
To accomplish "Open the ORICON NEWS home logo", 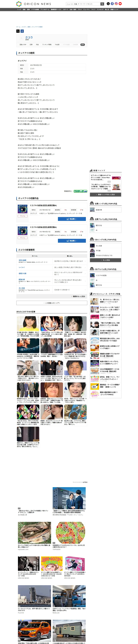I will 34,4.
